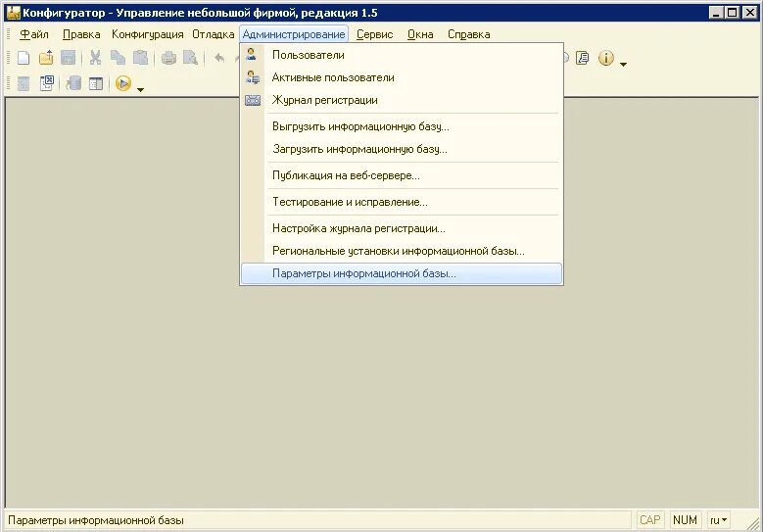Viewport: 763px width, 532px height.
Task: Open toolbar options arrow beside info icon
Action: point(623,65)
